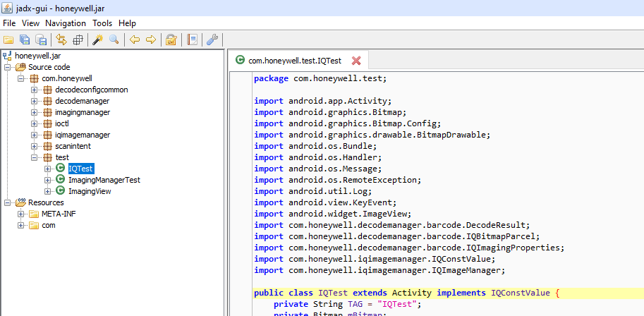The height and width of the screenshot is (316, 644).
Task: Open the ImagingManagerTest class
Action: (x=104, y=180)
